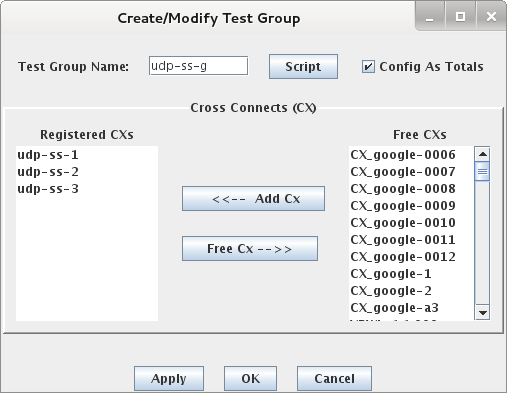Select CX_google-1 in Free CXs
507x393 pixels.
(x=411, y=274)
